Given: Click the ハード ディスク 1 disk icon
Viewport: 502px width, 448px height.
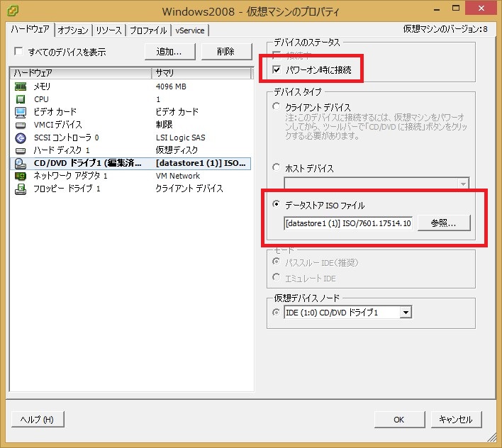Looking at the screenshot, I should tap(21, 150).
